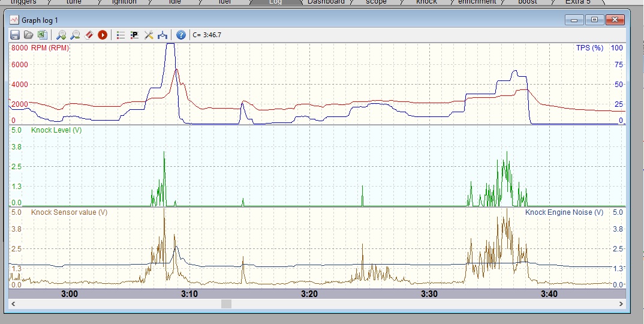Screen dimensions: 644x324
Task: Click the parameters 'P' list icon
Action: [134, 35]
